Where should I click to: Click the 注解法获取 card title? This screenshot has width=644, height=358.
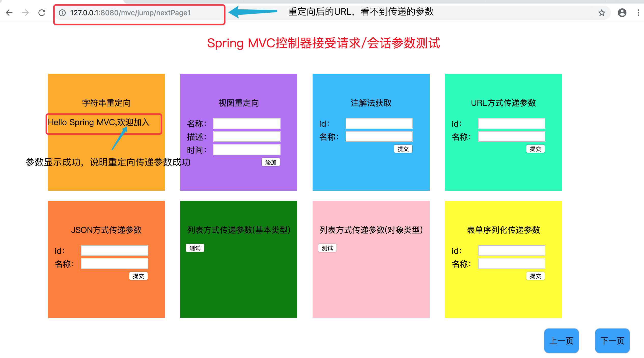tap(371, 103)
